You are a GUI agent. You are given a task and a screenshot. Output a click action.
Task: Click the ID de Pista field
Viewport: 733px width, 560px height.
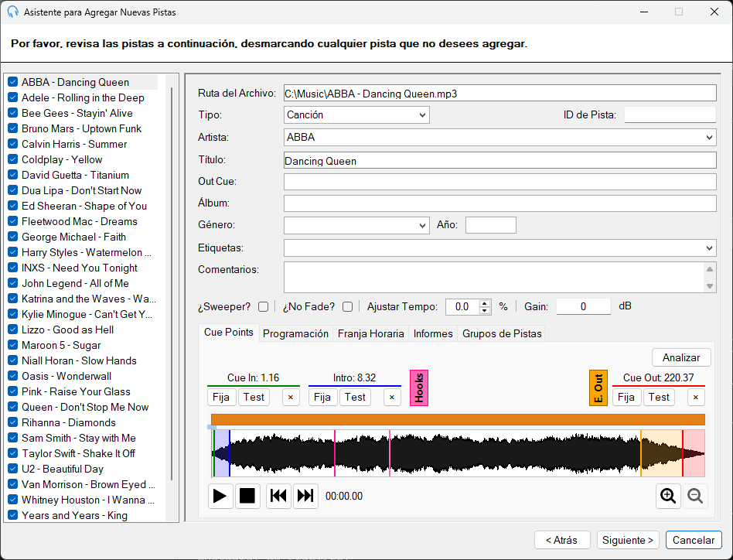670,115
